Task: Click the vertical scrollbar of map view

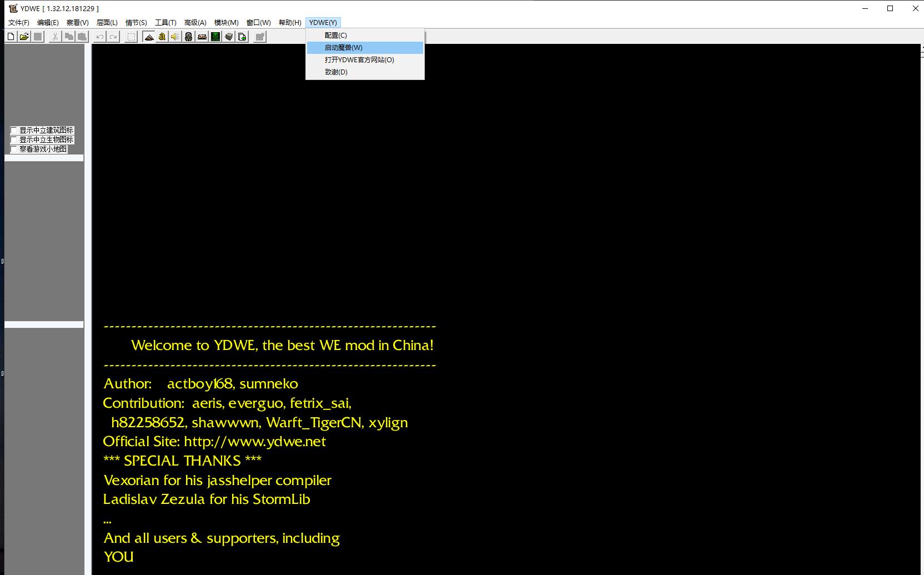Action: pos(922,309)
